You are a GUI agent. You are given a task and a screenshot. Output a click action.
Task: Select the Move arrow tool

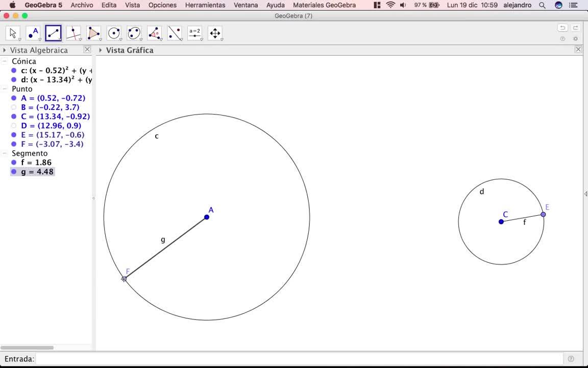pos(13,33)
